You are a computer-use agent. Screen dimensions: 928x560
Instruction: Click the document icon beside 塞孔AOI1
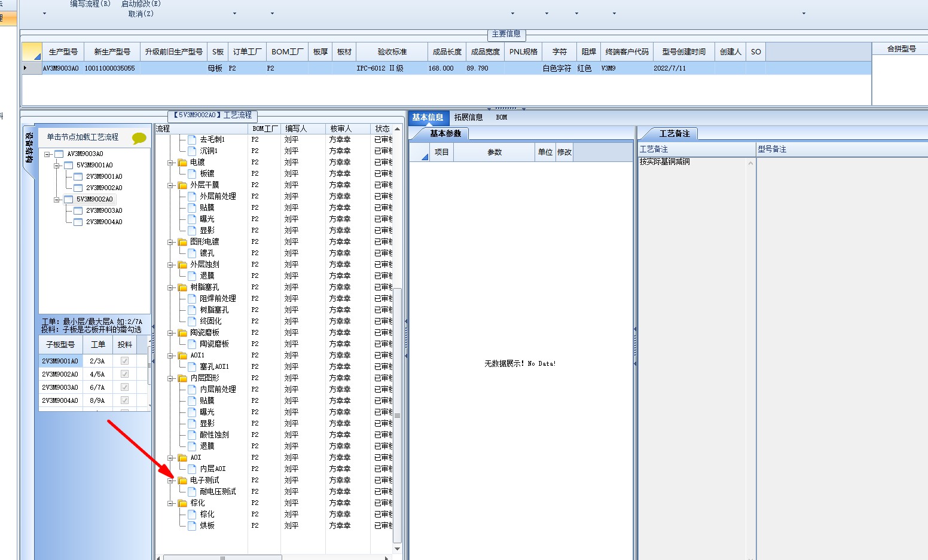[192, 366]
